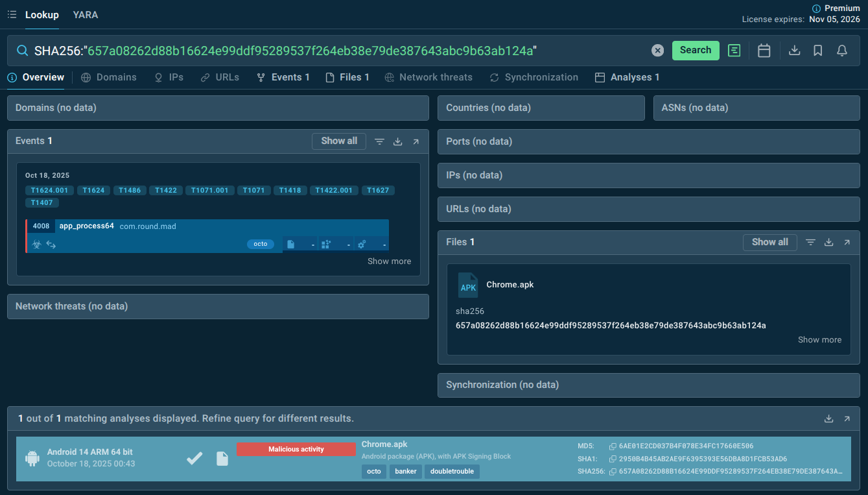
Task: Expand event details with Show more
Action: pos(389,261)
